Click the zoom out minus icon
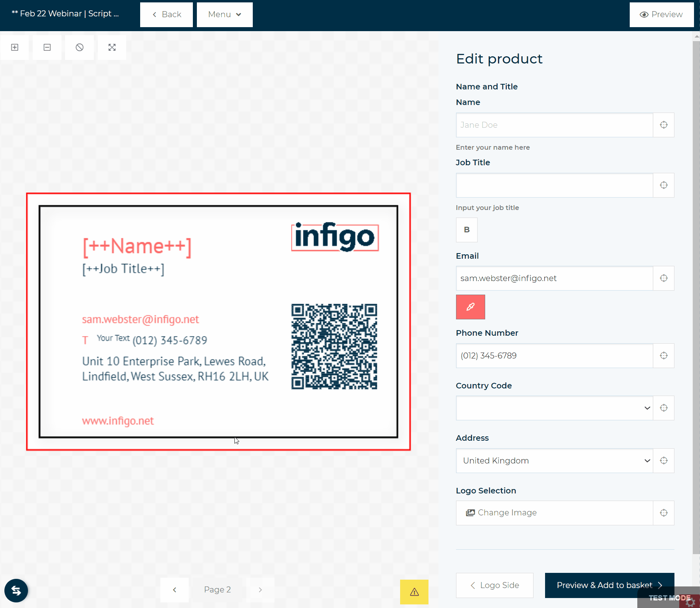Image resolution: width=700 pixels, height=608 pixels. [x=47, y=48]
